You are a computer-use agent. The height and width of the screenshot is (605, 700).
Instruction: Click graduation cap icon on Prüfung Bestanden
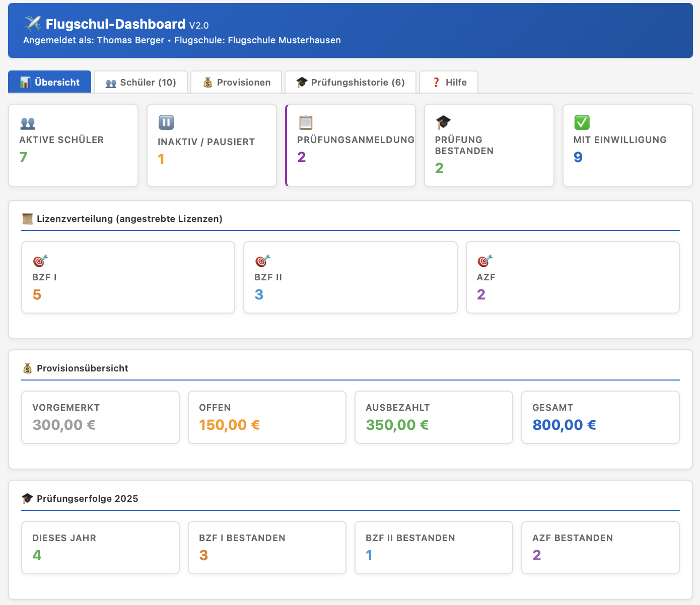tap(443, 122)
